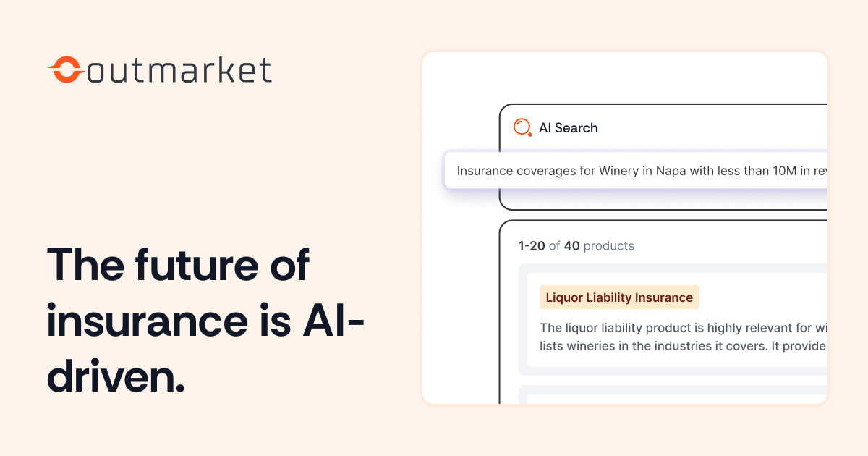The height and width of the screenshot is (456, 868).
Task: Click the 1-20 of 40 products pagination text
Action: [576, 246]
